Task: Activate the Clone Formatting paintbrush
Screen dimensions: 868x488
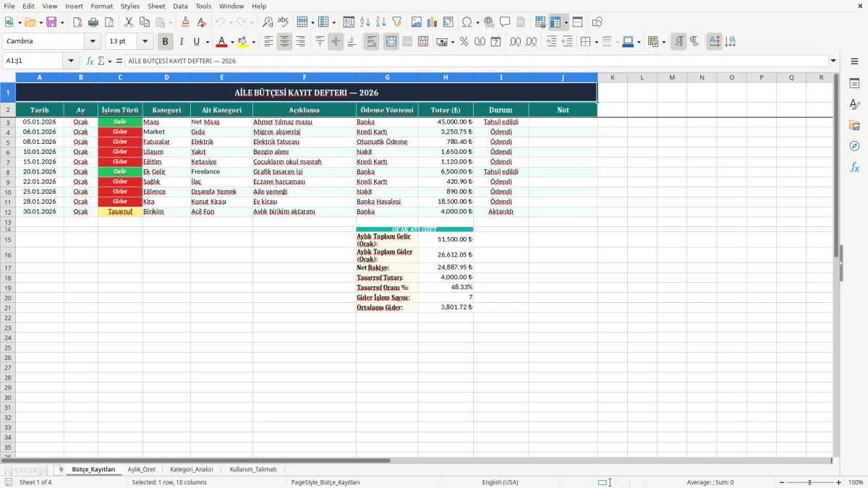Action: 186,22
